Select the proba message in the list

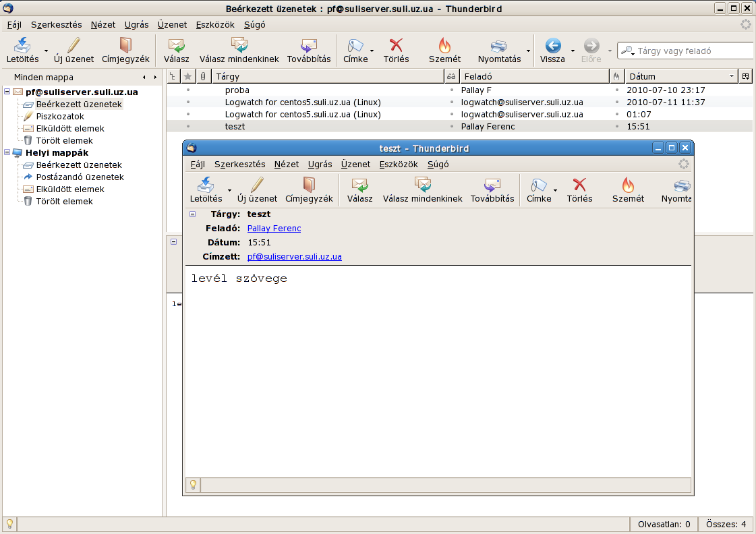coord(237,90)
